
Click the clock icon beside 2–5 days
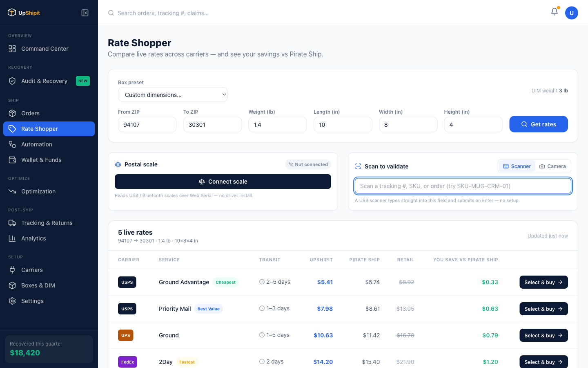262,282
